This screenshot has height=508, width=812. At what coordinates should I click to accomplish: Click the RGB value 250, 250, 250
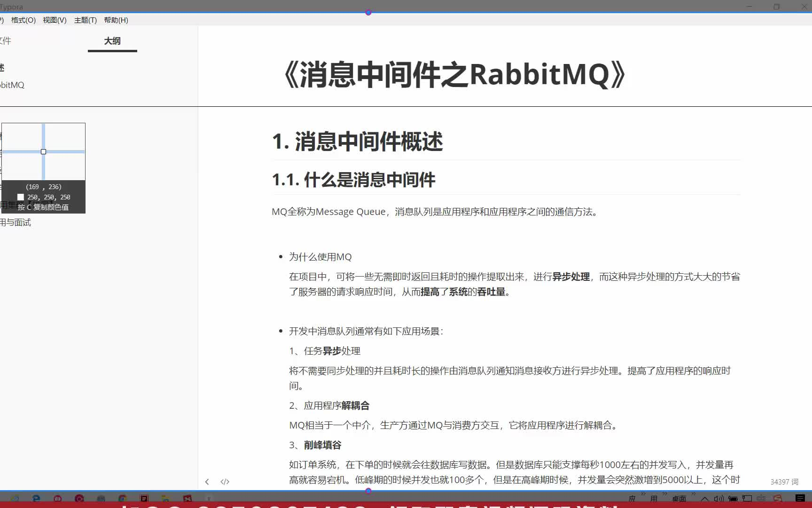tap(49, 197)
